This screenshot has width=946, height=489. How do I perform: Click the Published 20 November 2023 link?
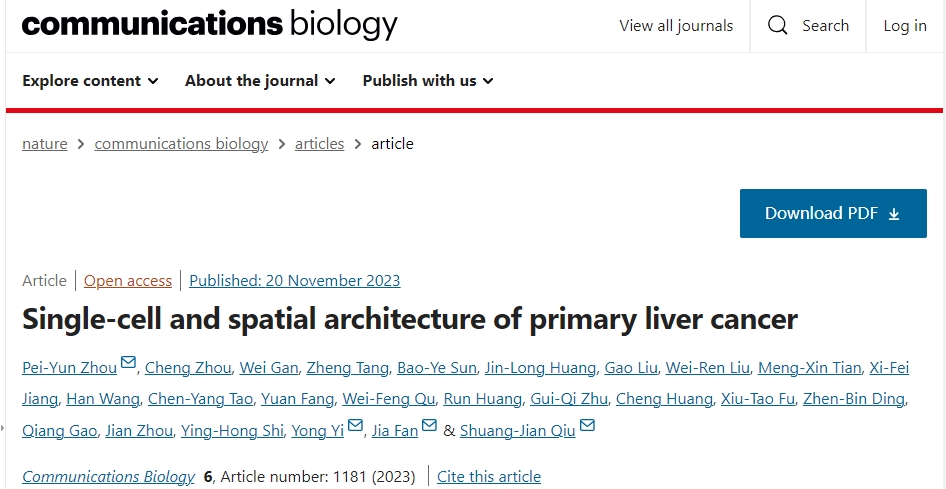coord(294,281)
